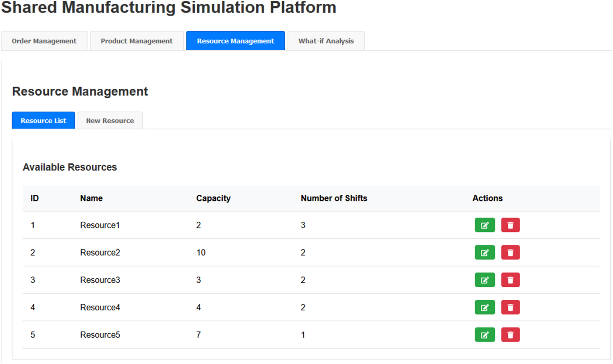
Task: Click the Capacity column header
Action: pyautogui.click(x=214, y=198)
